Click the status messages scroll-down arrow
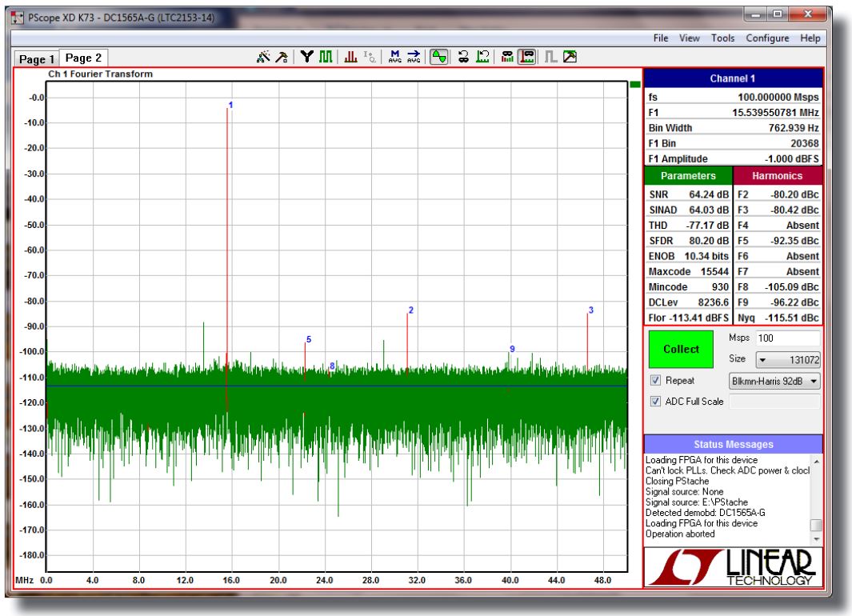 pos(815,539)
